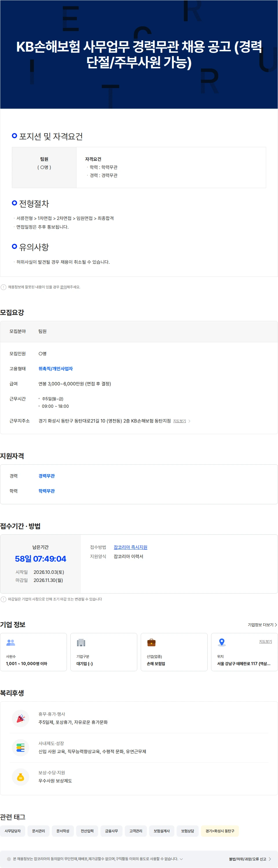Click 잡코리아 즉시지원 apply link
This screenshot has height=868, width=278.
[131, 547]
